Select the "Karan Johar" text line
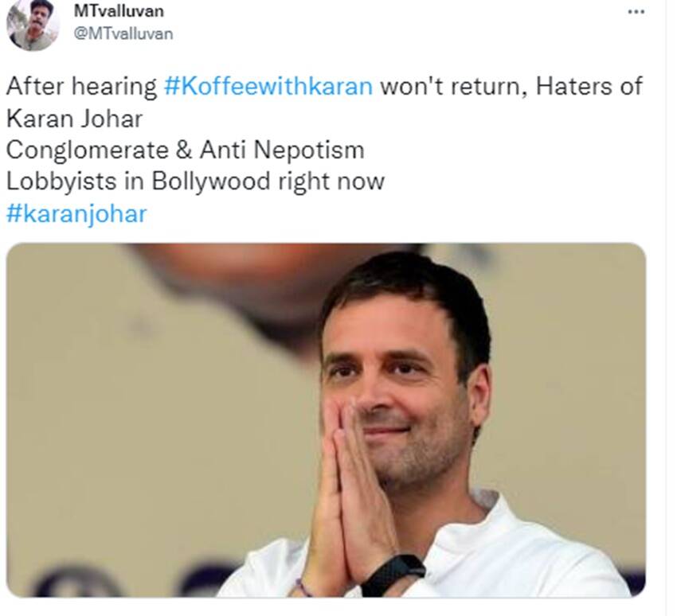677x616 pixels. 74,119
